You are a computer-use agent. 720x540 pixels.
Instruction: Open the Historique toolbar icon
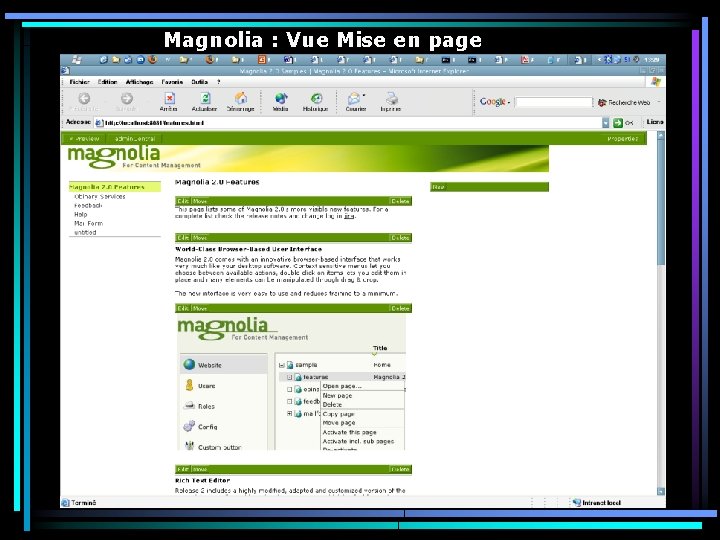(x=316, y=98)
